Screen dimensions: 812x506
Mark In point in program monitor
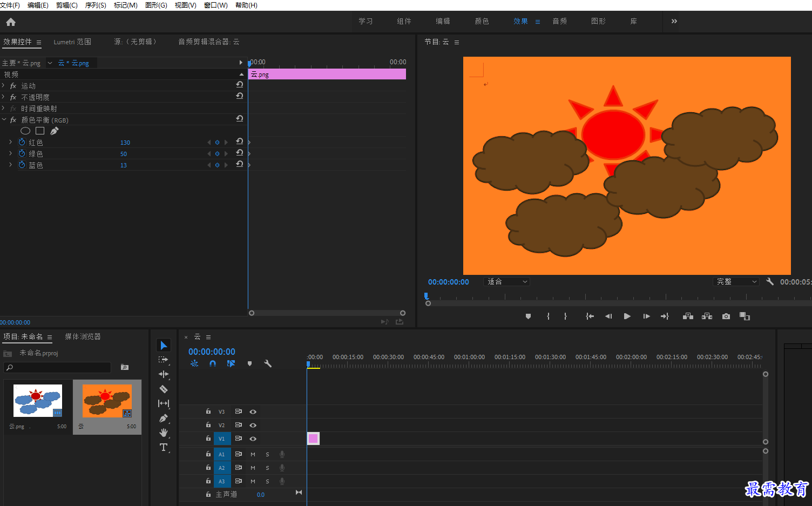click(x=548, y=316)
